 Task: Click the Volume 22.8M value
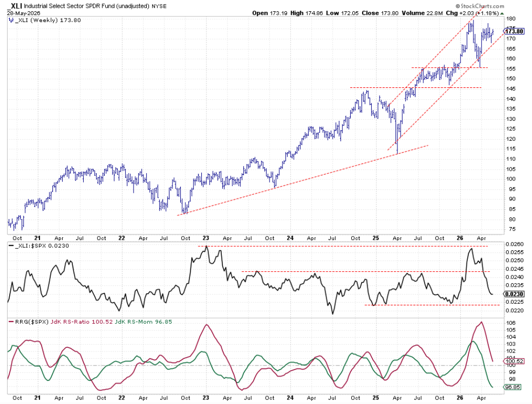pos(423,13)
